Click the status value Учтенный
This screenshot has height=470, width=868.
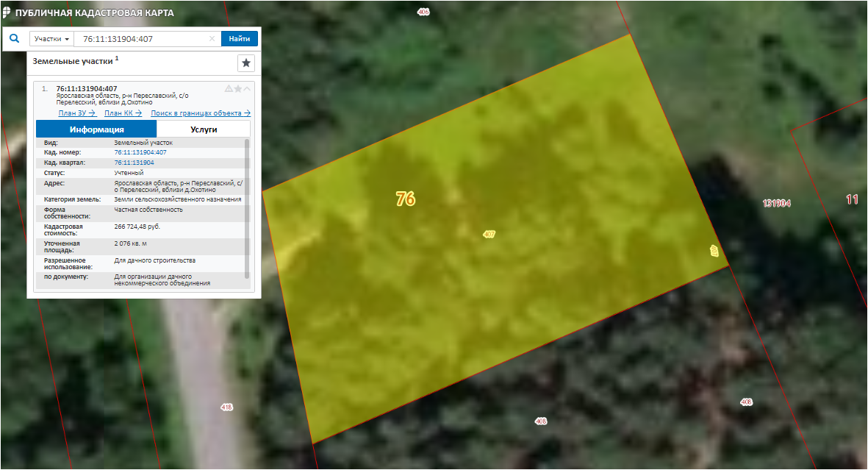pyautogui.click(x=129, y=173)
